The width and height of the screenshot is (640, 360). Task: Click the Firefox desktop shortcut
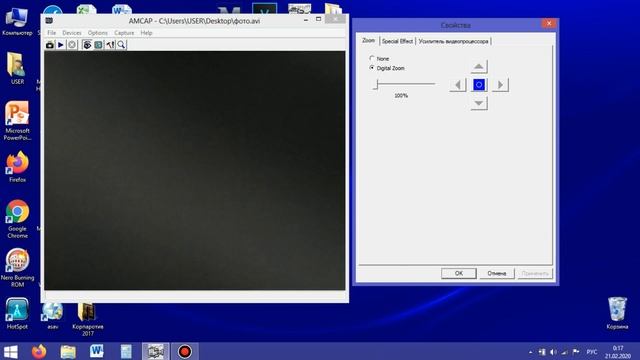(x=17, y=167)
